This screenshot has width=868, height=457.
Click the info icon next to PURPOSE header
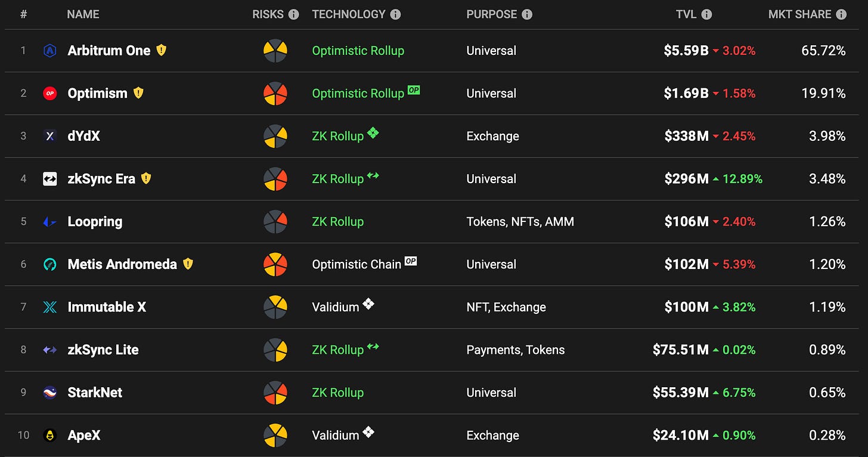click(x=527, y=14)
